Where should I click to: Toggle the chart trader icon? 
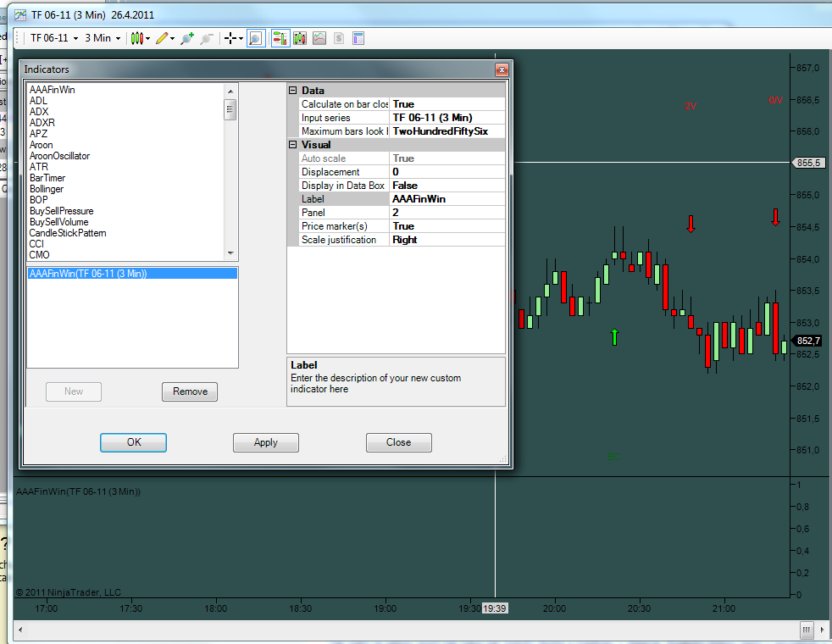point(280,38)
